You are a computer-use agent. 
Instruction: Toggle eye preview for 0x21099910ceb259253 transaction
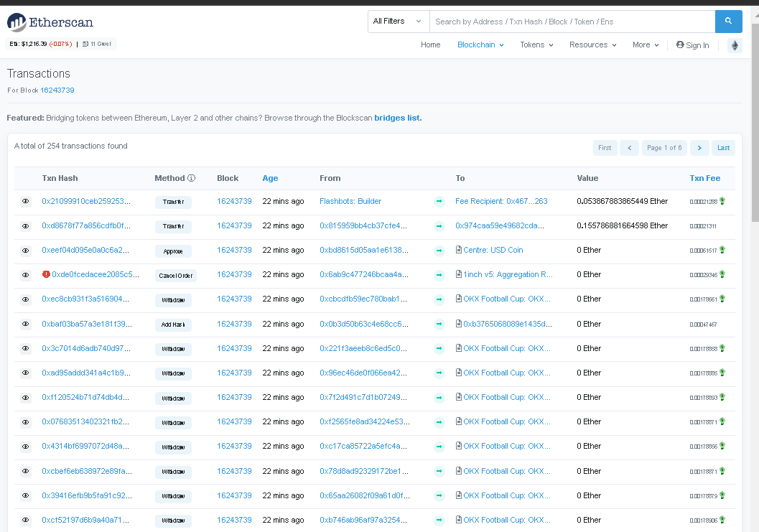[x=26, y=201]
